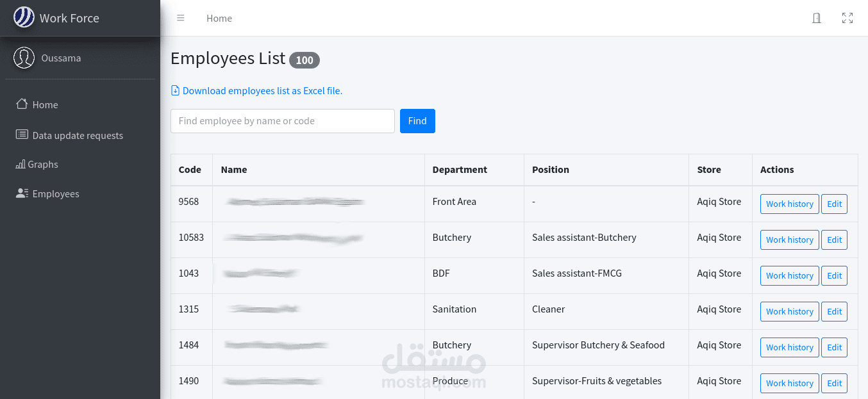Click the Work Force logo icon
The width and height of the screenshot is (868, 399).
[x=24, y=17]
